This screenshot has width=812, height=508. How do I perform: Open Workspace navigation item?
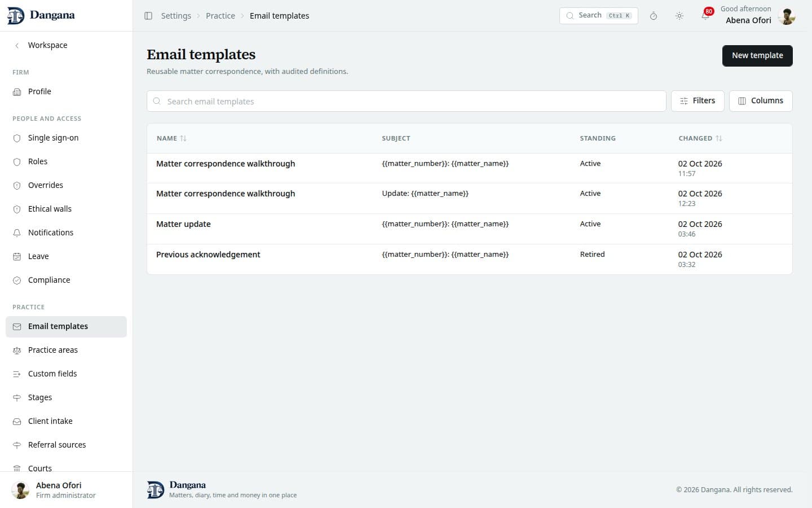pos(66,45)
